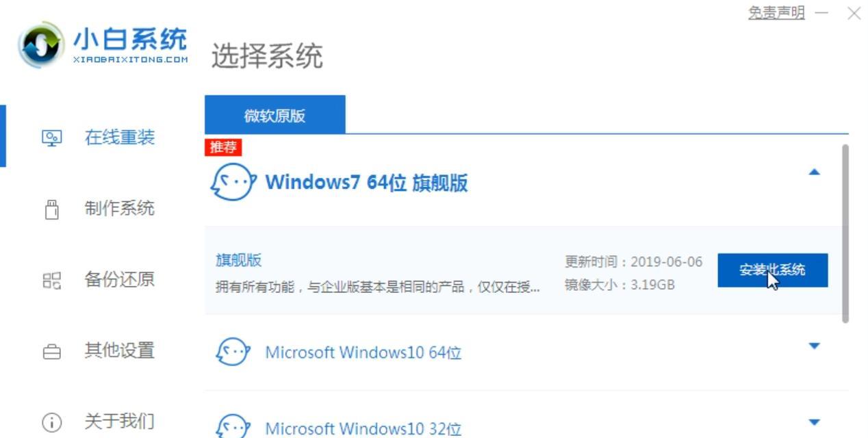Expand the Microsoft Windows10 32位 arrow
The height and width of the screenshot is (438, 868).
tap(814, 422)
